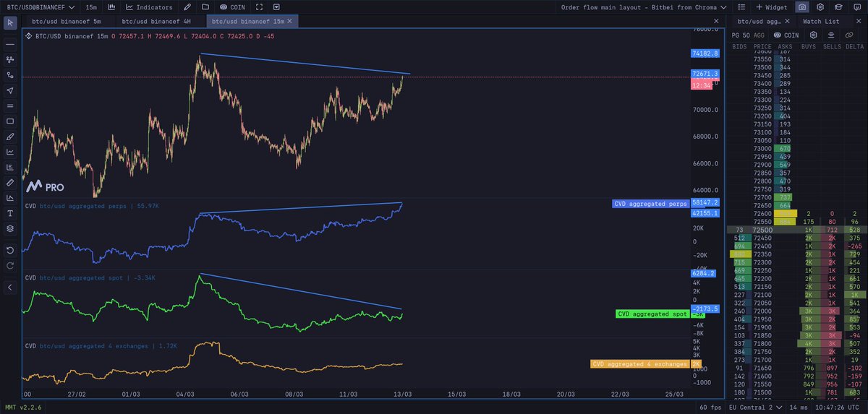The image size is (868, 414).
Task: Open the layers tool in left sidebar
Action: click(10, 228)
